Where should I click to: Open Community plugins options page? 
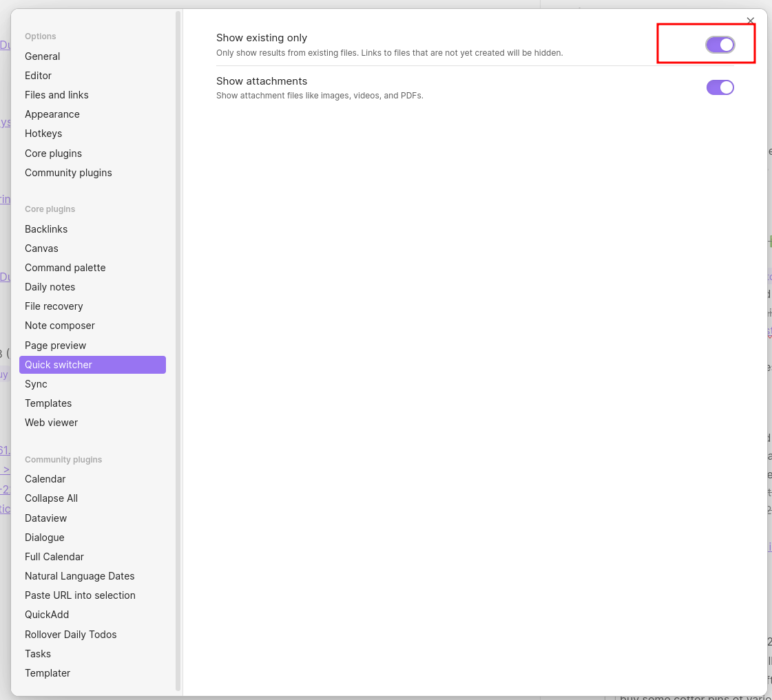point(68,173)
